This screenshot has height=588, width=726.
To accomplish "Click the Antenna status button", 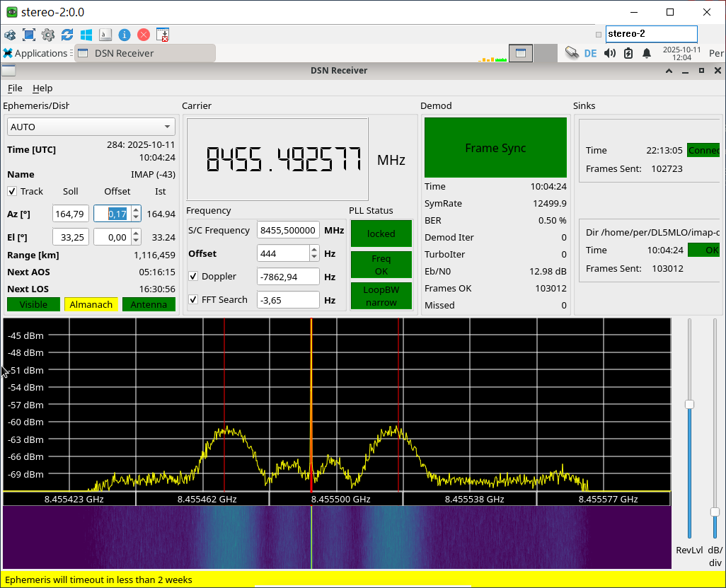I will click(x=149, y=304).
